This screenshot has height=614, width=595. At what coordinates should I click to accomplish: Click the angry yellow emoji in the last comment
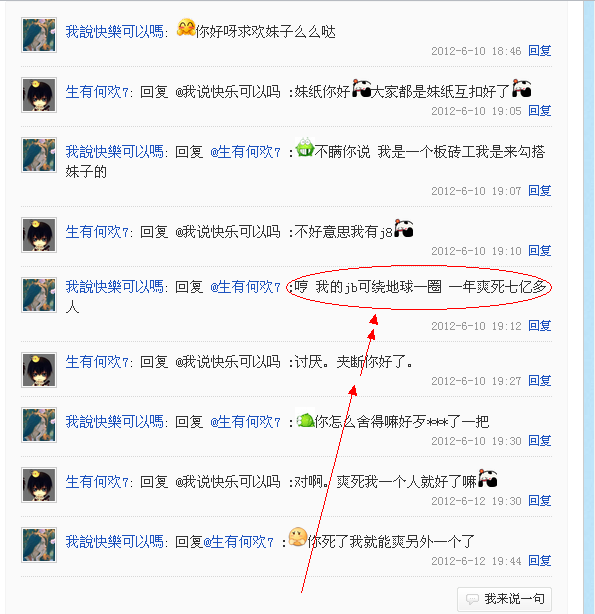pyautogui.click(x=298, y=537)
